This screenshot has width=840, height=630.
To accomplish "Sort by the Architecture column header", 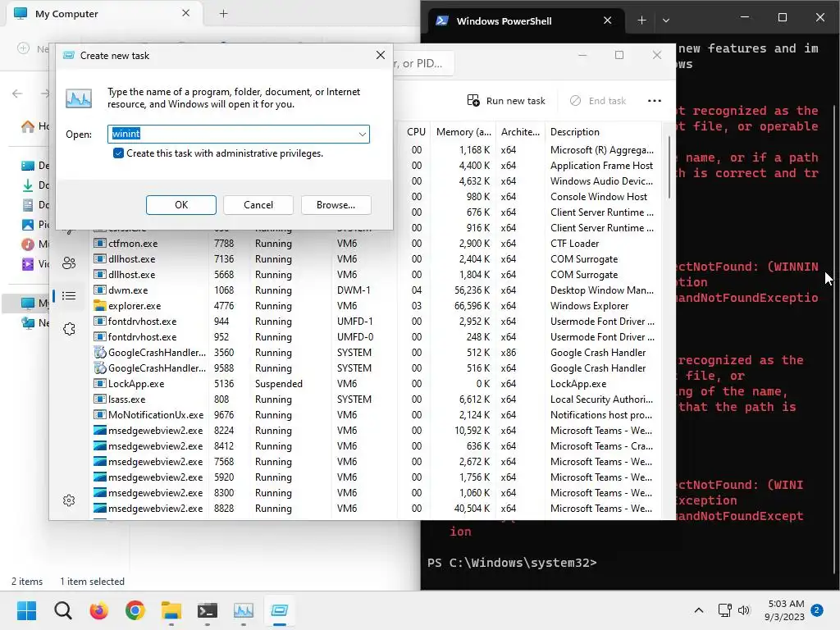I will click(520, 132).
